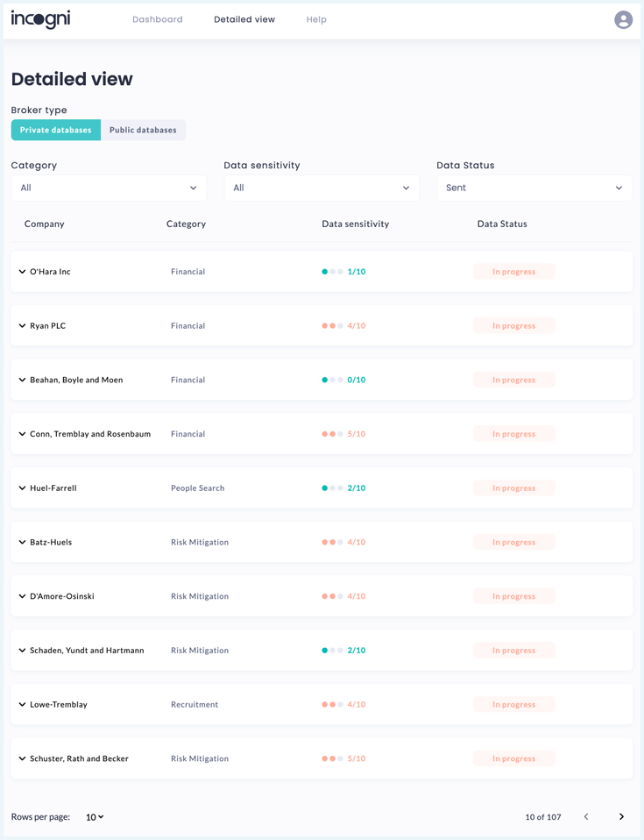Click 2/10 sensitivity for Schaden, Yundt and Hartmann
The width and height of the screenshot is (644, 840).
357,651
